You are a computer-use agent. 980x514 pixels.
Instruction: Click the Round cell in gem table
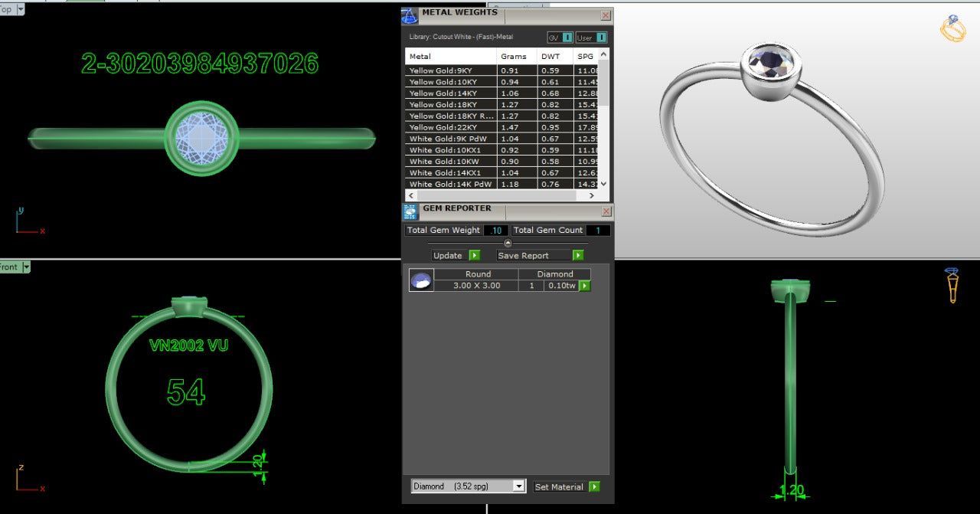click(478, 273)
